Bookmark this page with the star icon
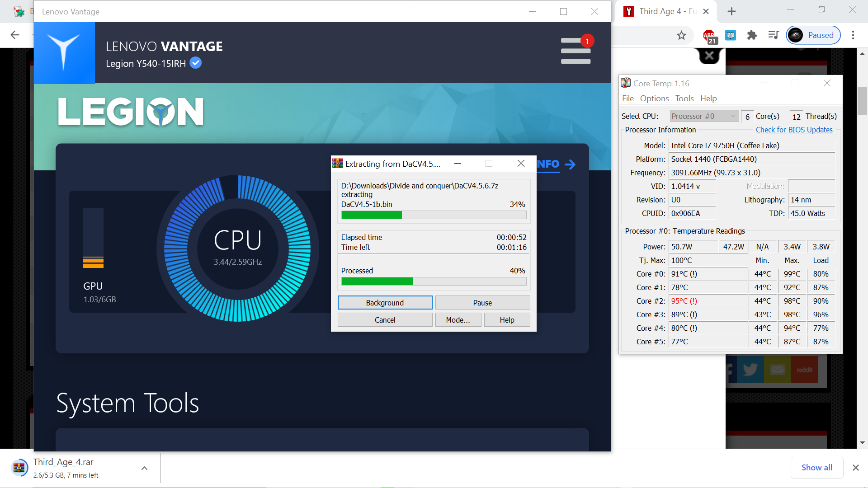Viewport: 868px width, 488px height. (681, 35)
